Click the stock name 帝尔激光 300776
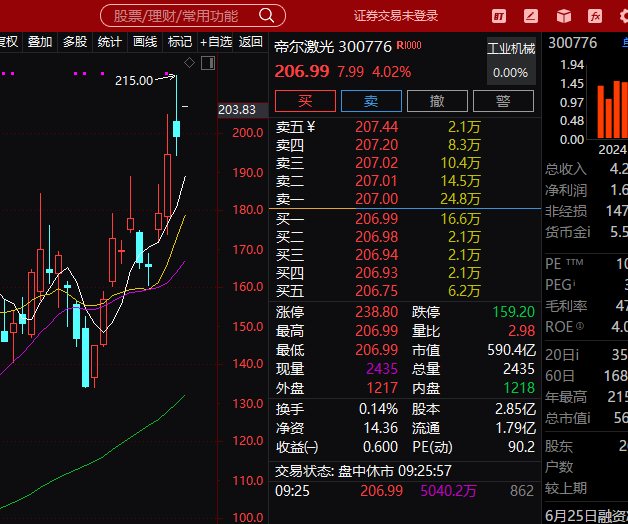Image resolution: width=628 pixels, height=524 pixels. tap(333, 47)
